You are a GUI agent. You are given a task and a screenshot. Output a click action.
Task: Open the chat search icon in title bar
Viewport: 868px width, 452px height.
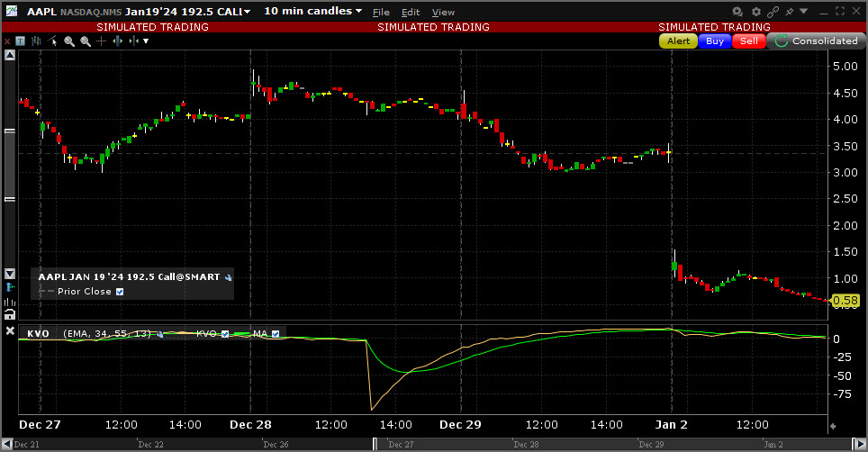737,12
